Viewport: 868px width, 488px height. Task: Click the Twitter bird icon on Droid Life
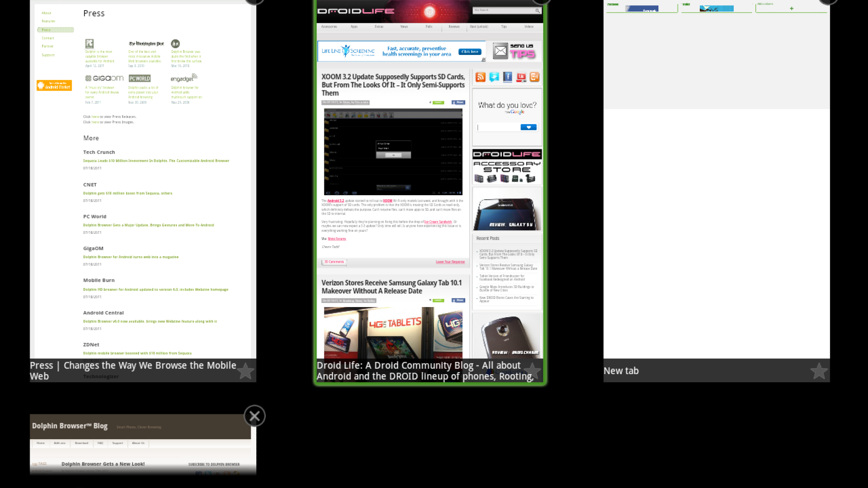tap(494, 77)
